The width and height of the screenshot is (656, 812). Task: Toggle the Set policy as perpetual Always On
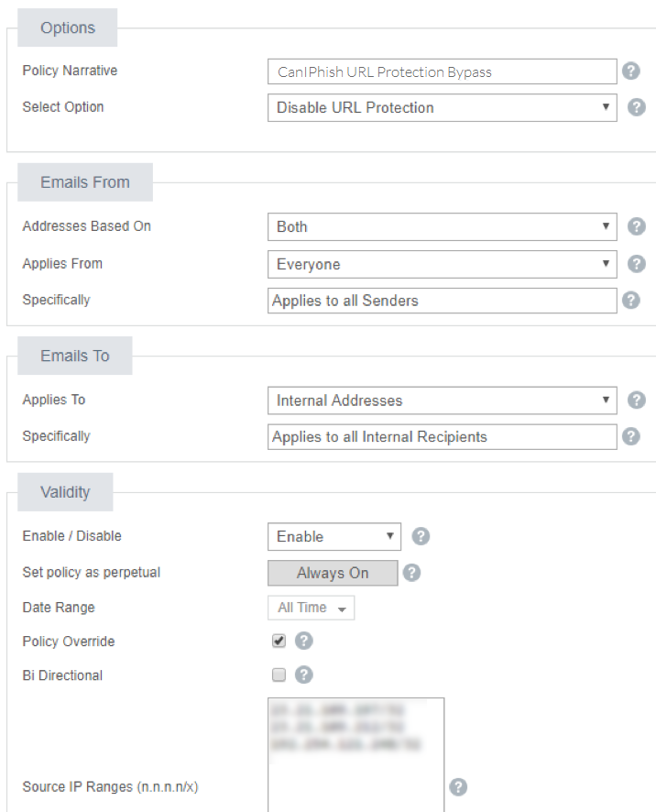click(332, 573)
